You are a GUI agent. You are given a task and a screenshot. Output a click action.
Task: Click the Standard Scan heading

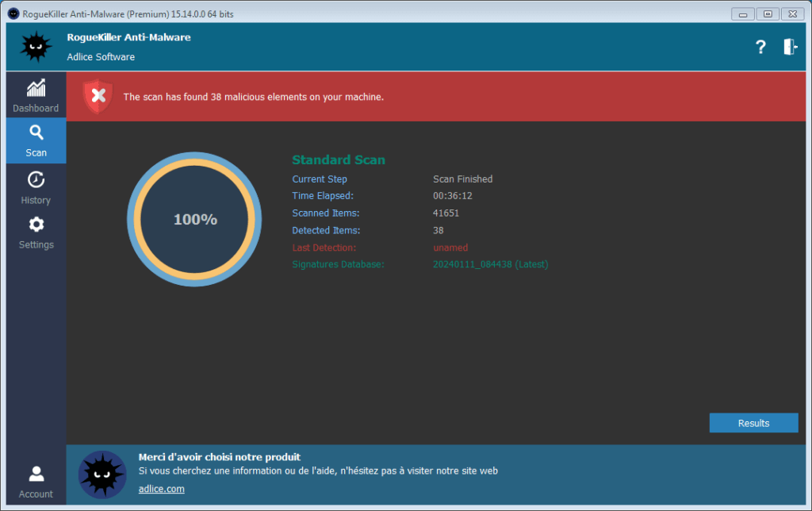[x=339, y=159]
